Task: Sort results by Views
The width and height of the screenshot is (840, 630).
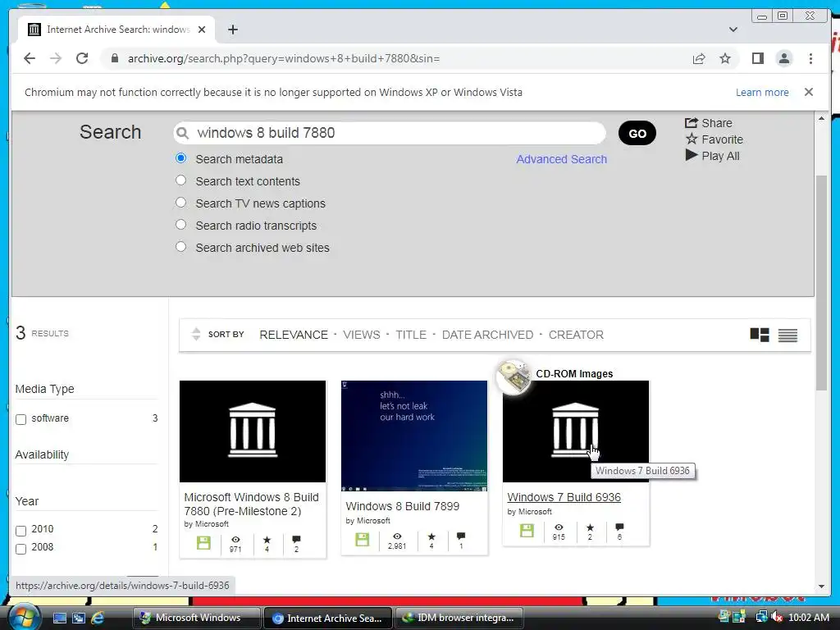Action: (x=362, y=335)
